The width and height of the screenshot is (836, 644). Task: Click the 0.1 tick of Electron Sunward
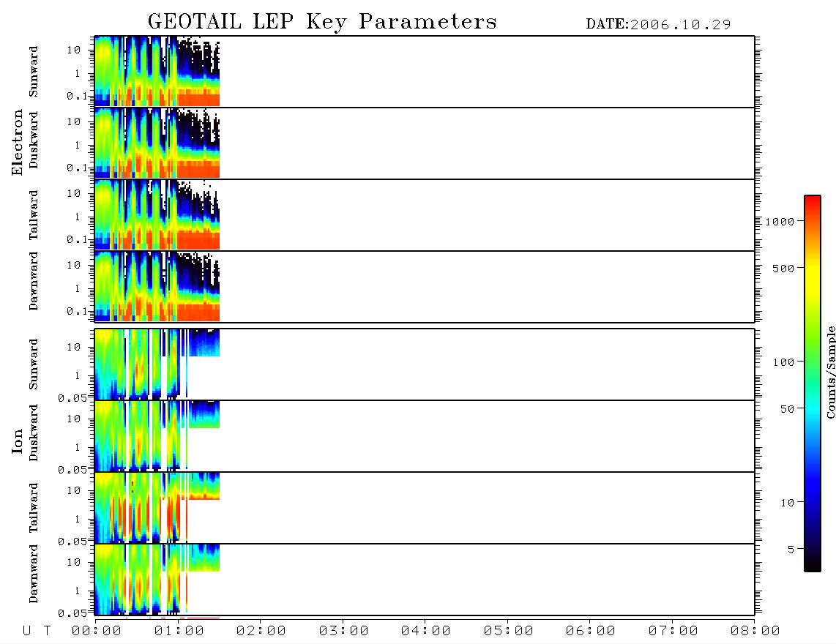point(77,96)
